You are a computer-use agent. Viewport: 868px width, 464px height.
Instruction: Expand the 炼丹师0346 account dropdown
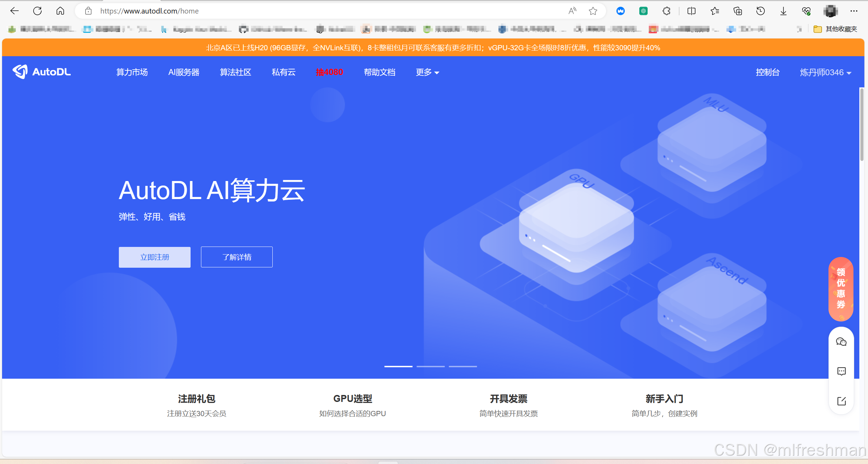pyautogui.click(x=825, y=72)
